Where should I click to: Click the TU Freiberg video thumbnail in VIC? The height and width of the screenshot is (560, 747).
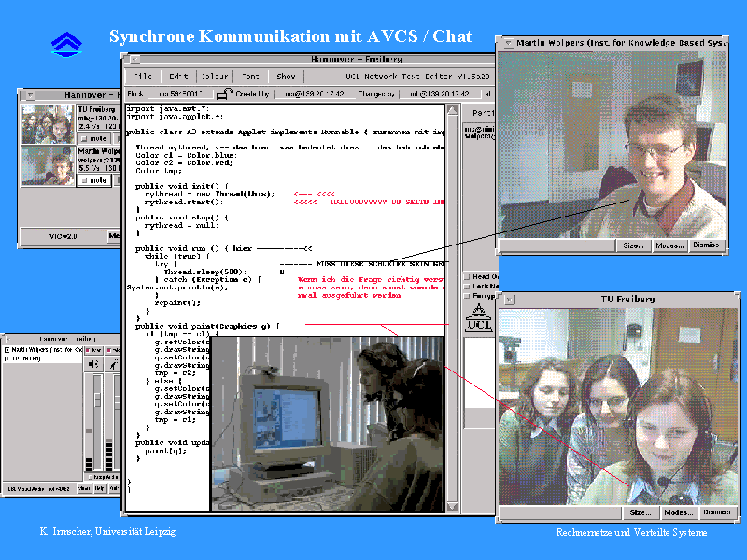[48, 124]
